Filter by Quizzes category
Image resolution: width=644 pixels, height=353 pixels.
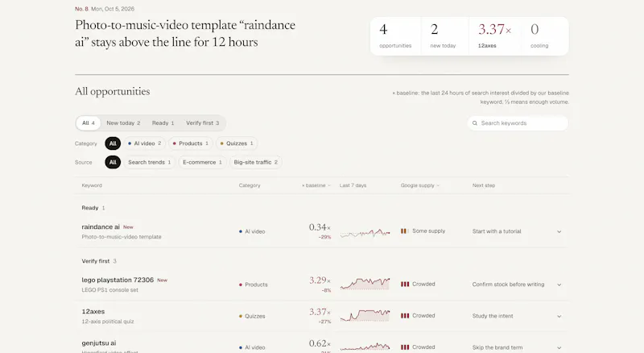coord(237,143)
